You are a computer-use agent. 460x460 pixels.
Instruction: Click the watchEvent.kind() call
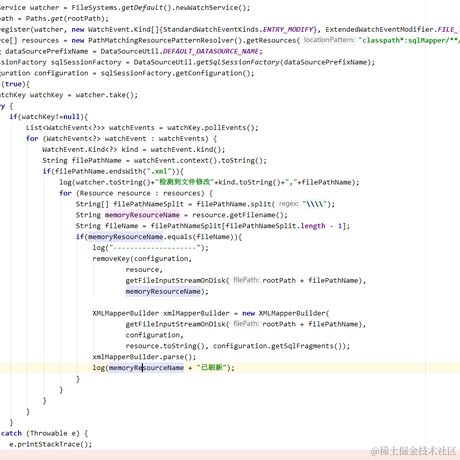point(187,149)
